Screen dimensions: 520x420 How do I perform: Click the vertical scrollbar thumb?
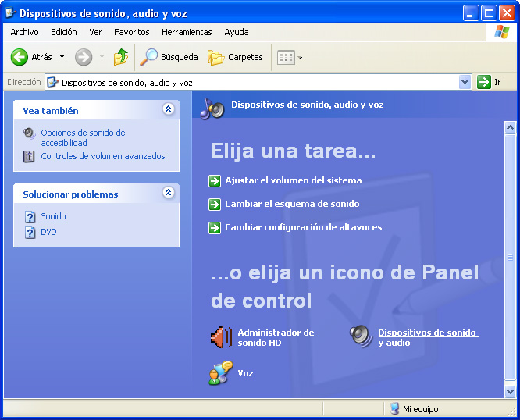[x=510, y=258]
